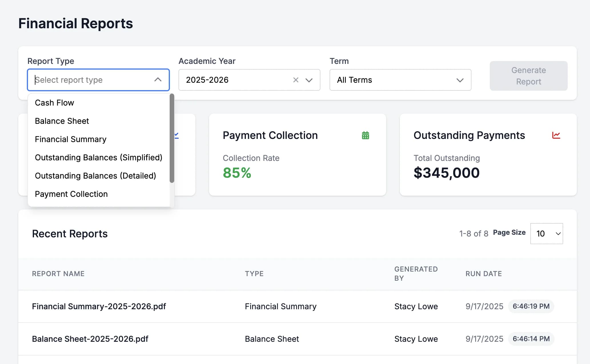The height and width of the screenshot is (364, 590).
Task: Click the Recent Reports heading
Action: [70, 234]
